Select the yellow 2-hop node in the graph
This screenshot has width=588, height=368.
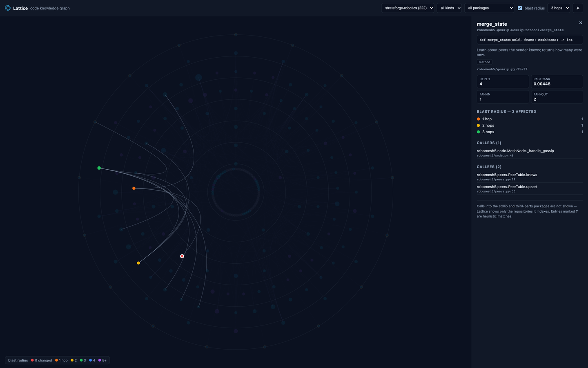coord(138,263)
